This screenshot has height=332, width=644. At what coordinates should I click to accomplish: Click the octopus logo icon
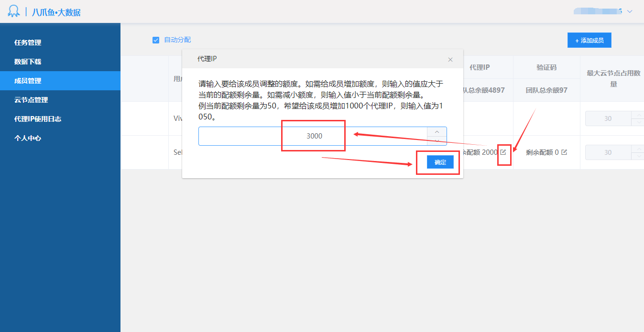[x=14, y=11]
